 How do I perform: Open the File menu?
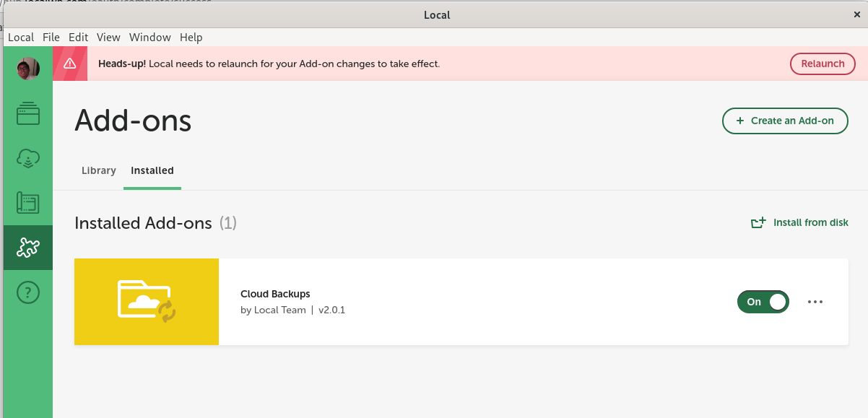click(51, 38)
